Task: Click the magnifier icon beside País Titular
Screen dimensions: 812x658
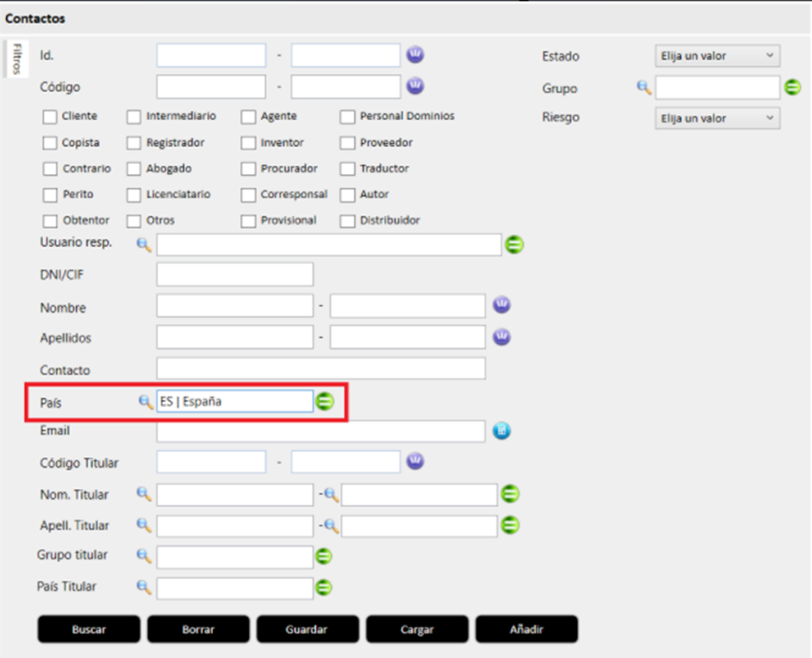Action: [144, 587]
